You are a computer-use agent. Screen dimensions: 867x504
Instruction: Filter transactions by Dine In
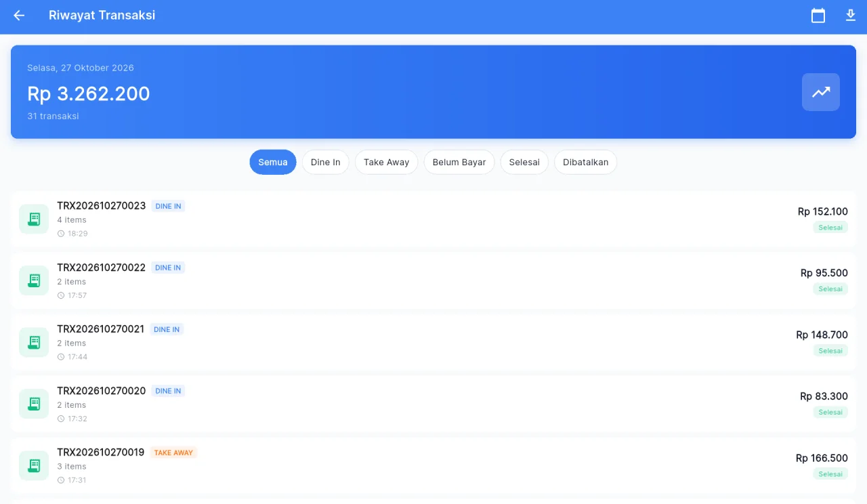[x=326, y=162]
